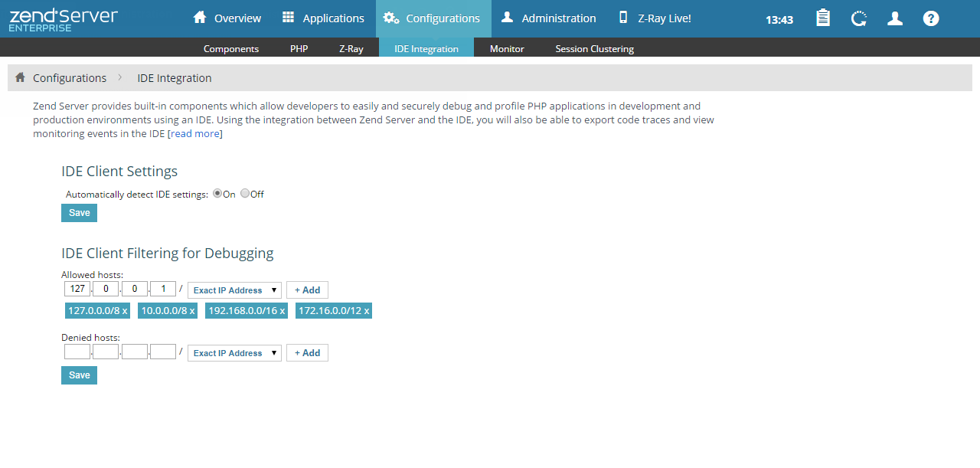Open the help question mark icon
This screenshot has height=468, width=980.
pos(931,18)
